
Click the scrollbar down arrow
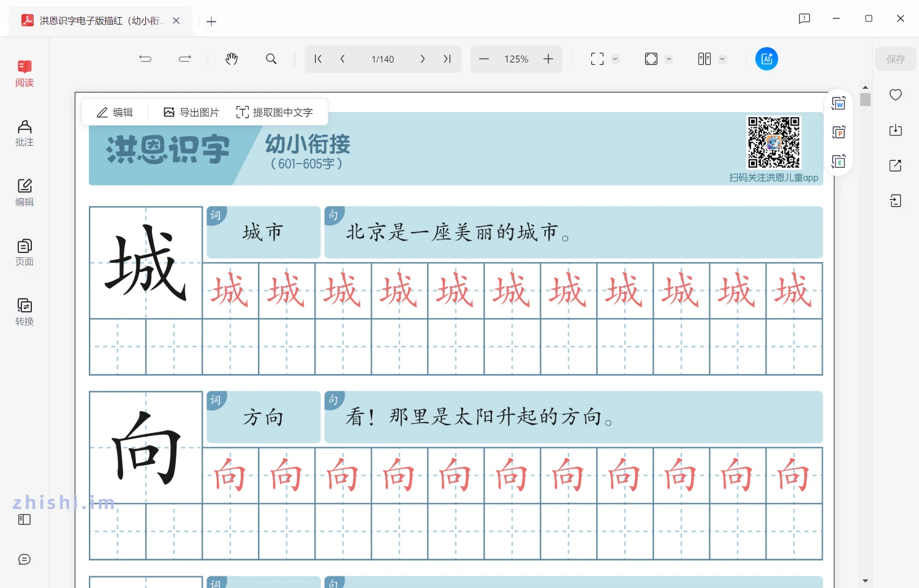[x=865, y=581]
